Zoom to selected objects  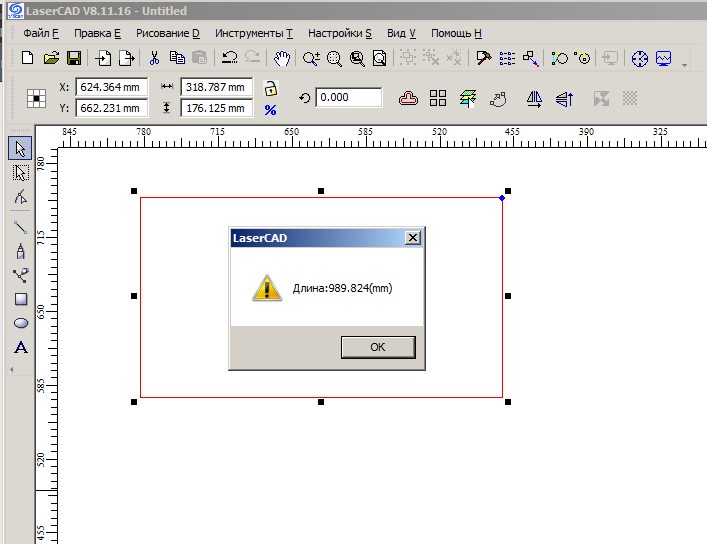tap(357, 59)
